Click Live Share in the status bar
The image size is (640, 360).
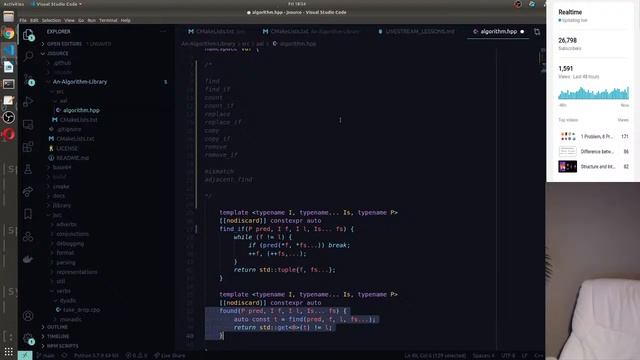pos(170,356)
